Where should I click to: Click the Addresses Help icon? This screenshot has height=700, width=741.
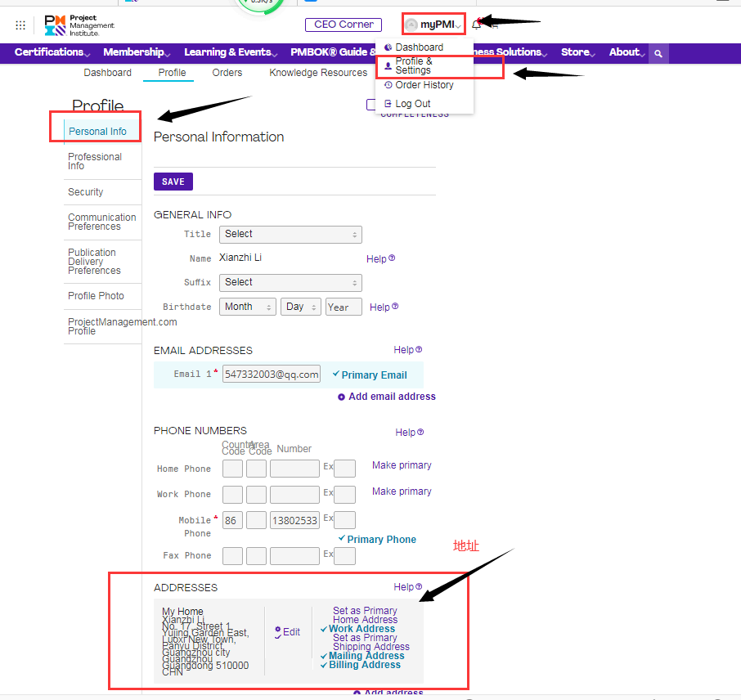419,586
